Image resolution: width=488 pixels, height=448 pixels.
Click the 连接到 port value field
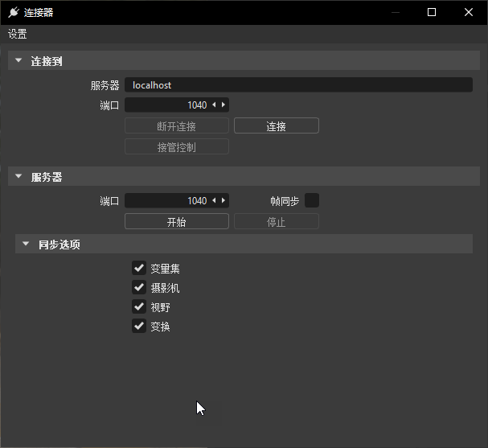click(x=177, y=105)
